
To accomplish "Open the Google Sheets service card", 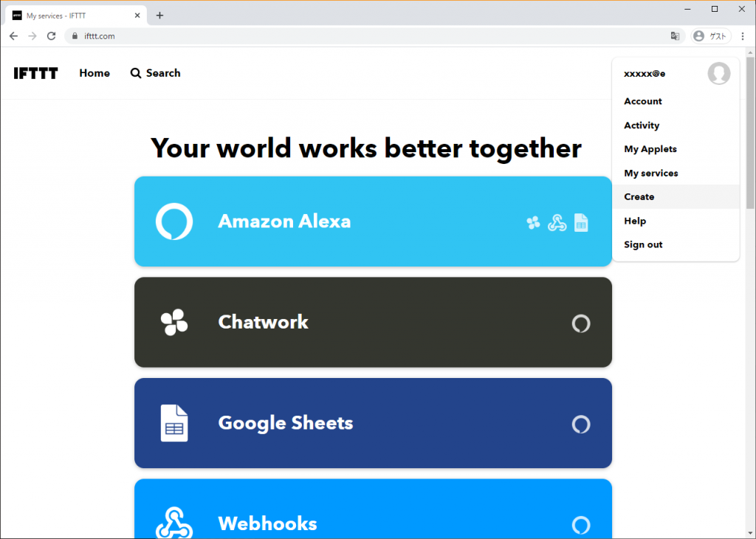I will coord(373,423).
